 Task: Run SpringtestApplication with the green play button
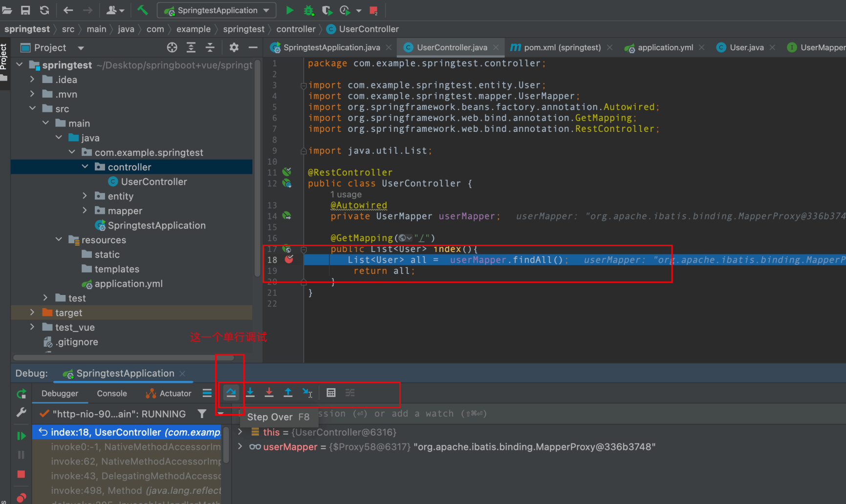(x=289, y=10)
